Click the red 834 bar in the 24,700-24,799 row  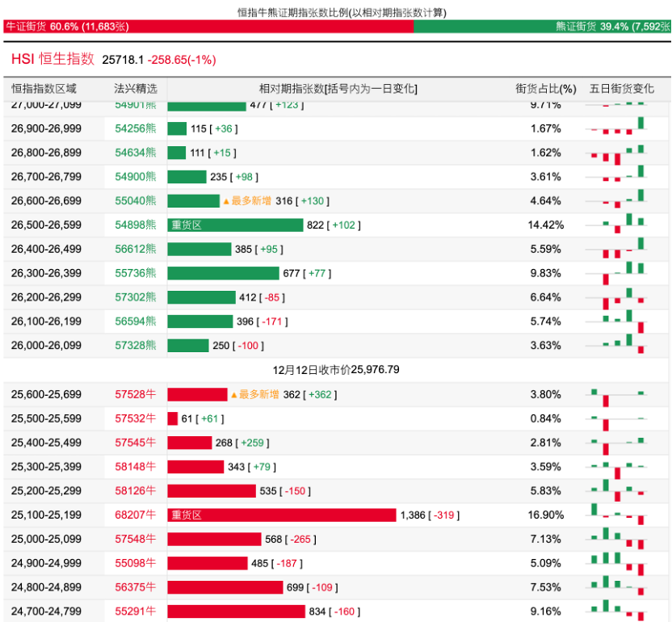click(236, 611)
